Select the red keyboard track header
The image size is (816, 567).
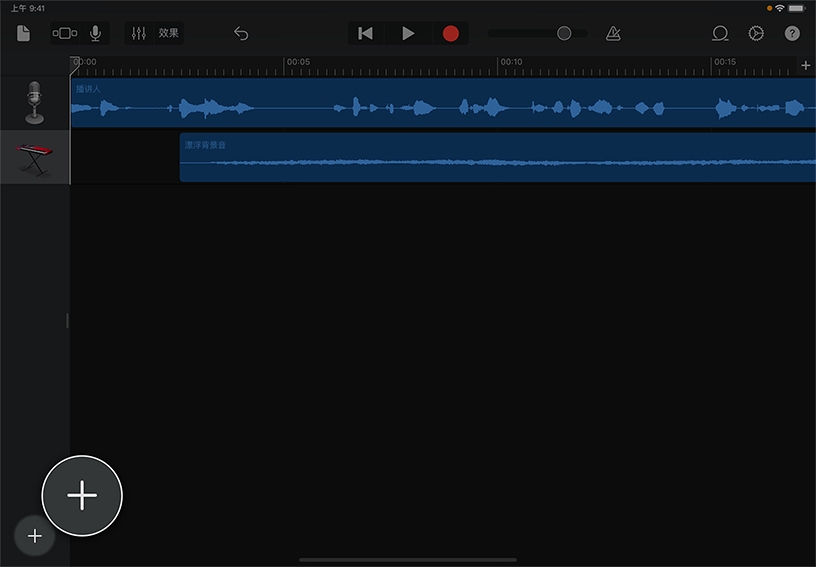35,157
